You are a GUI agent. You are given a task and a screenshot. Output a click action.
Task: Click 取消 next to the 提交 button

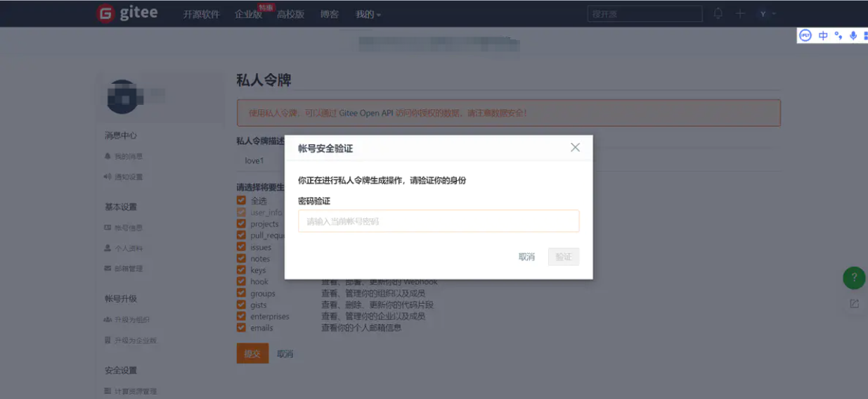pyautogui.click(x=285, y=354)
